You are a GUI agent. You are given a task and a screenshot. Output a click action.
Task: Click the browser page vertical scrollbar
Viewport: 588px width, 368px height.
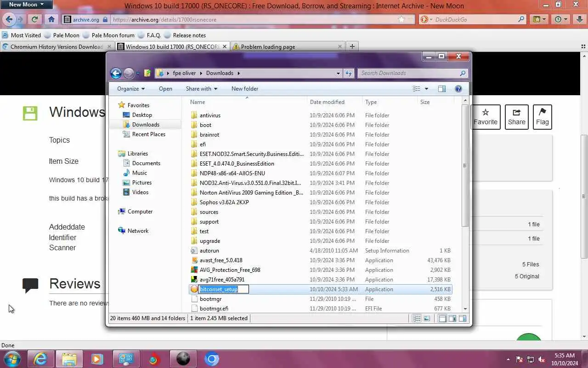point(584,195)
